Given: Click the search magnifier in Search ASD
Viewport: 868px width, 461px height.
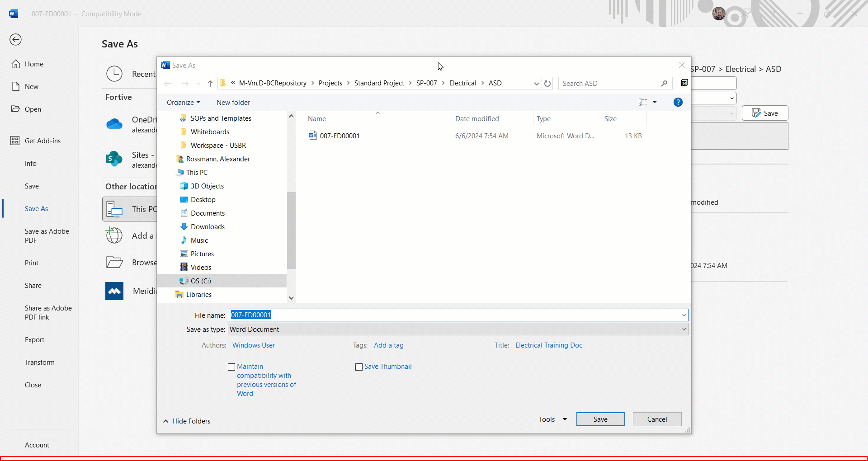Looking at the screenshot, I should click(x=664, y=83).
